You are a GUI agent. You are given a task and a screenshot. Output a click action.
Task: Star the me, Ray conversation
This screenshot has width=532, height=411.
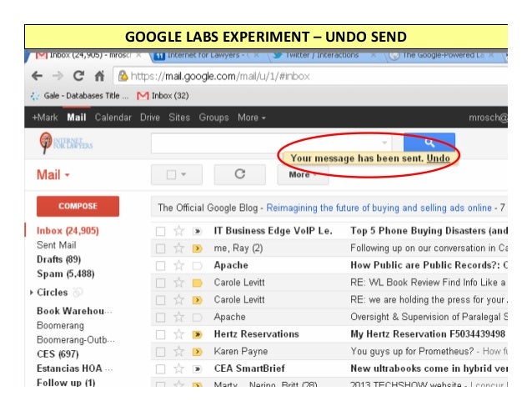coord(178,248)
